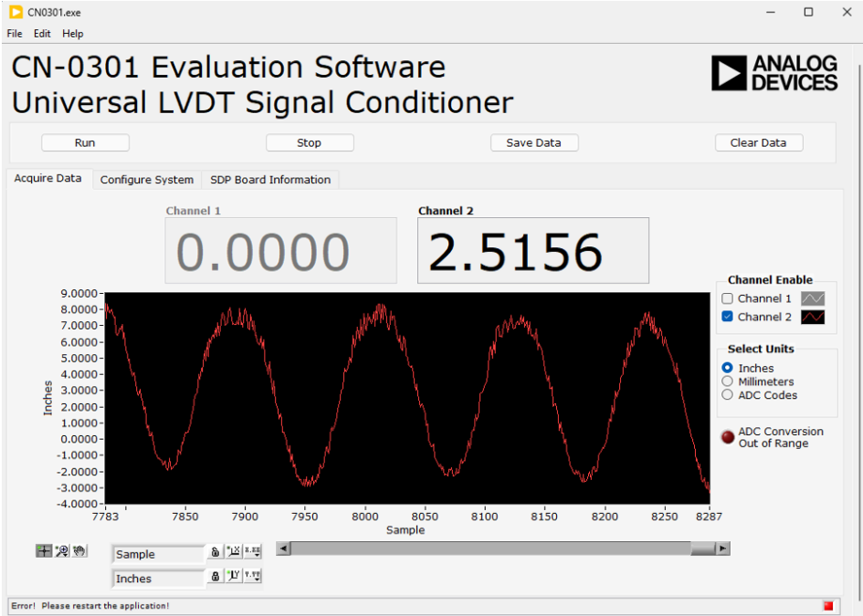Click the X axis maximum value 8287

(x=709, y=517)
